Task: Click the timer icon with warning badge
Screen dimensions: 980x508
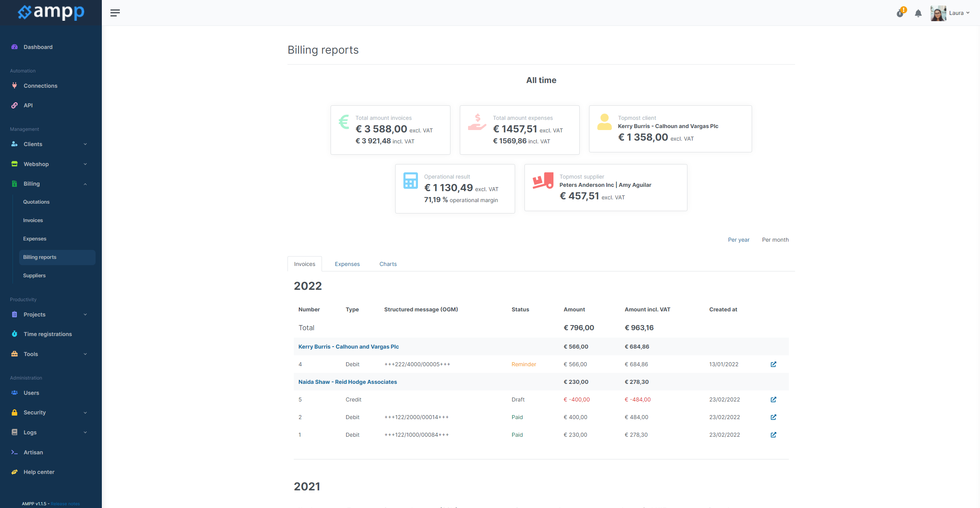Action: (x=901, y=13)
